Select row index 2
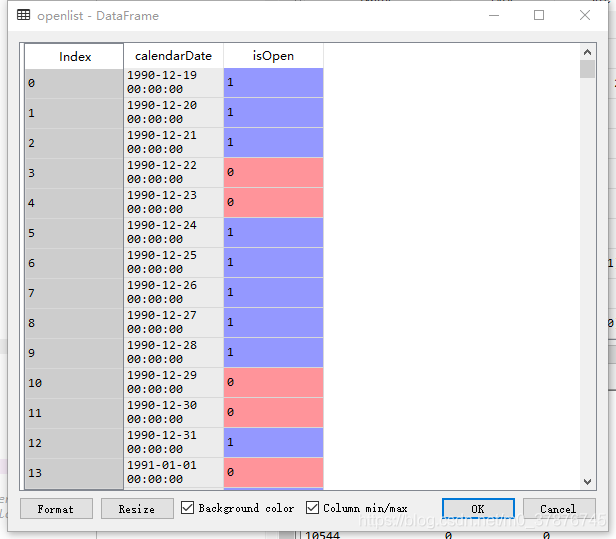The height and width of the screenshot is (539, 616). (x=74, y=143)
